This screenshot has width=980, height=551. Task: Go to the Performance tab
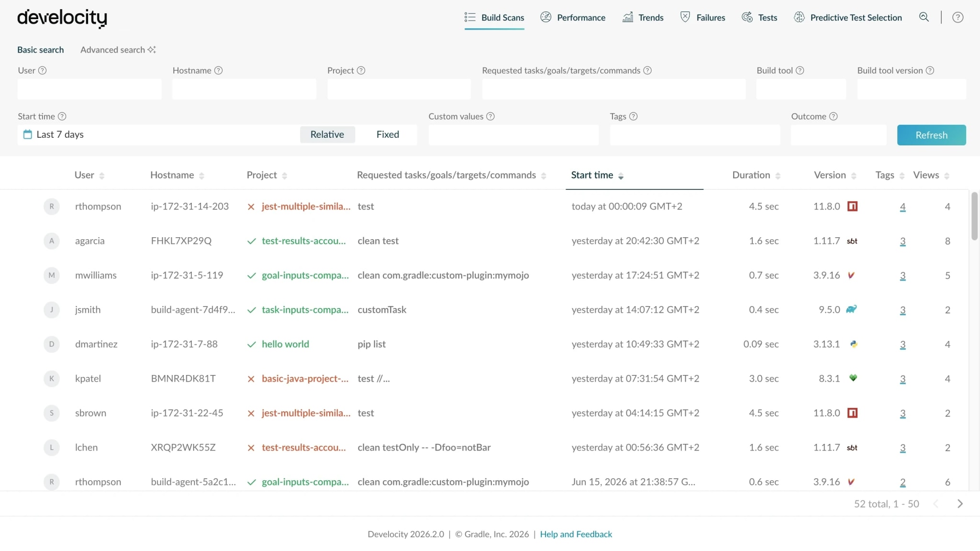(x=573, y=18)
